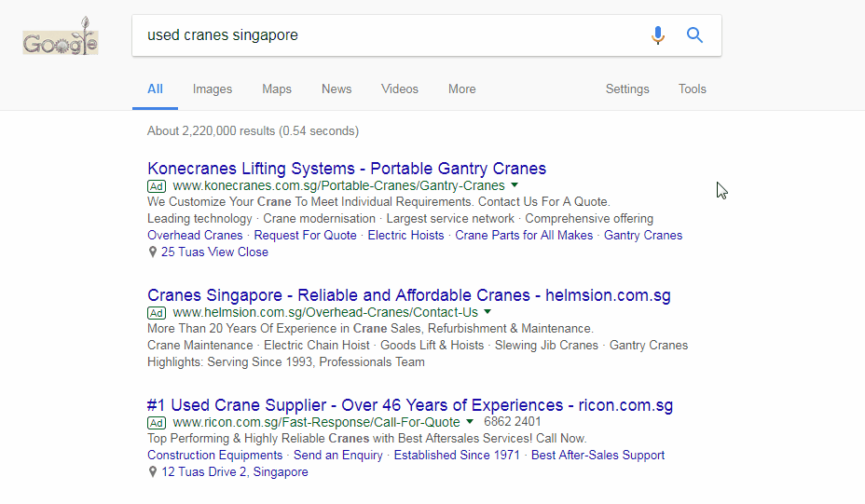Screen dimensions: 865x504
Task: Open the Send an Enquiry sitelink
Action: pyautogui.click(x=337, y=456)
